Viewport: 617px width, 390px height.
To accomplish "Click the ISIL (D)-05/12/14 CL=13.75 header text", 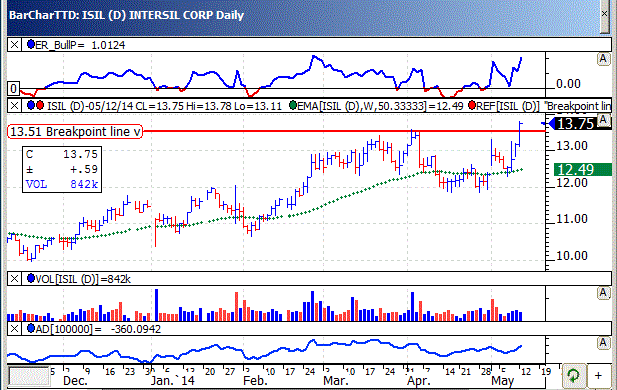I will 164,106.
